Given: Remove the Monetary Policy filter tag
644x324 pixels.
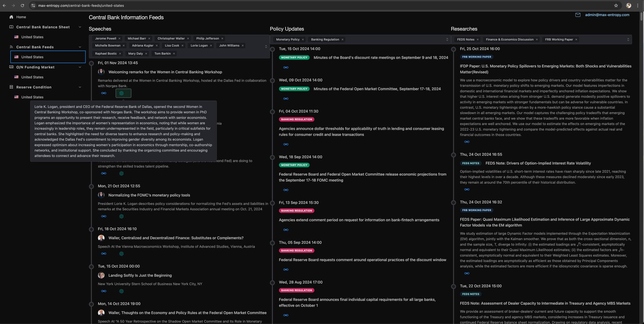Looking at the screenshot, I should [x=303, y=39].
